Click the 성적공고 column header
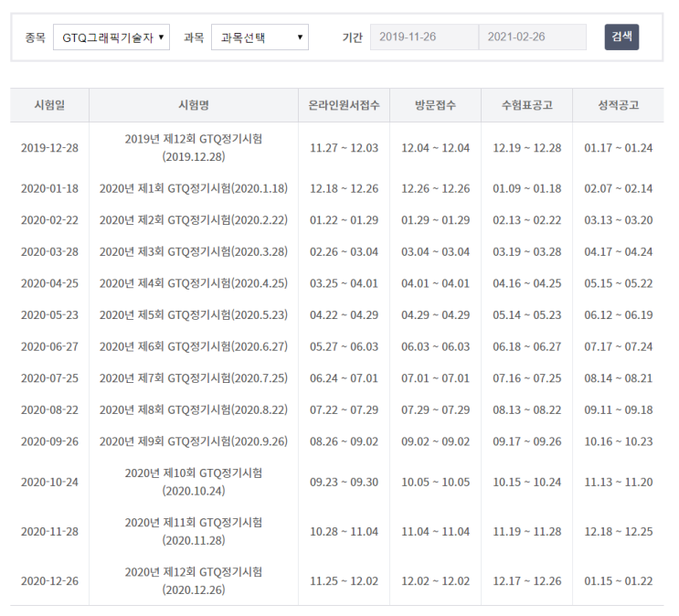 point(619,105)
